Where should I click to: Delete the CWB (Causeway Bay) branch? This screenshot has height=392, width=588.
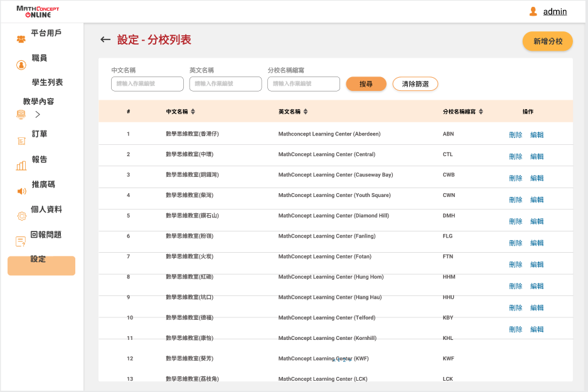[516, 178]
